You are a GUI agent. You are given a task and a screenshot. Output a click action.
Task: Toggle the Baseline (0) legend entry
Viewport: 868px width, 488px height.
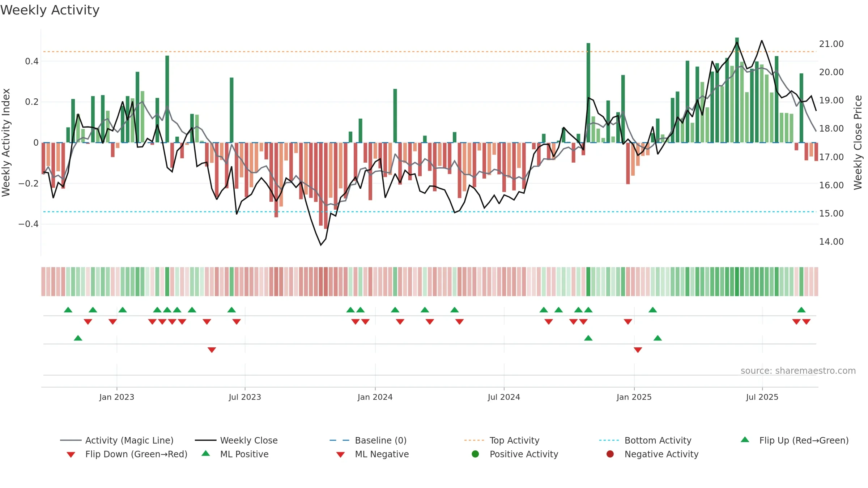pos(368,440)
